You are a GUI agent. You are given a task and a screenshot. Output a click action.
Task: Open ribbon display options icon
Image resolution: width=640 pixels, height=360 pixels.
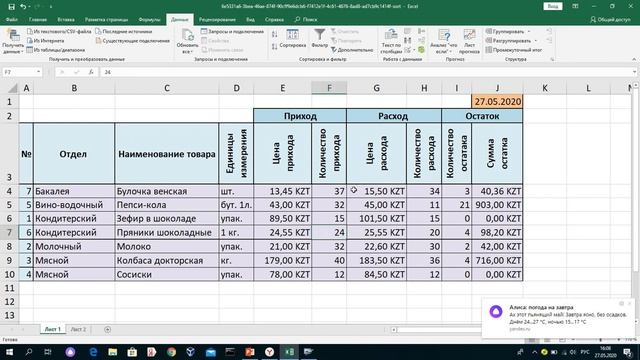pyautogui.click(x=576, y=7)
